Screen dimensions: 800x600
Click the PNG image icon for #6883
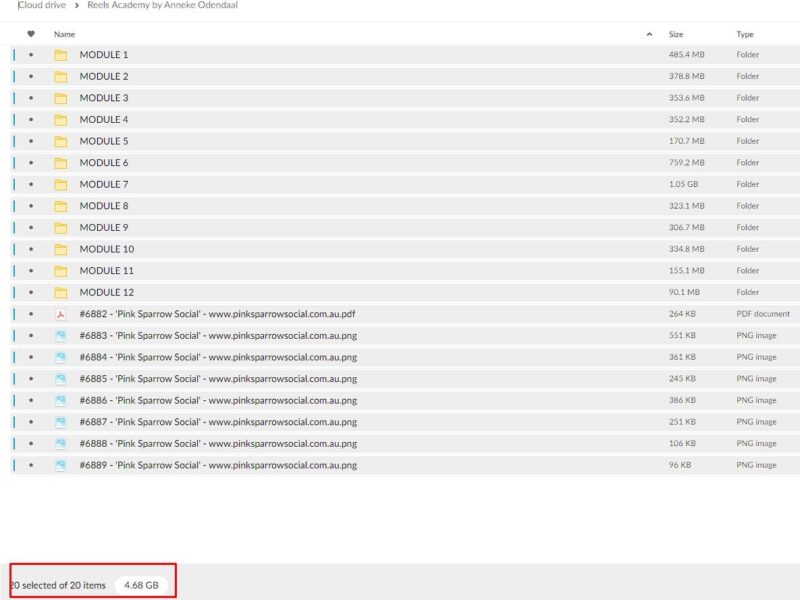point(61,336)
